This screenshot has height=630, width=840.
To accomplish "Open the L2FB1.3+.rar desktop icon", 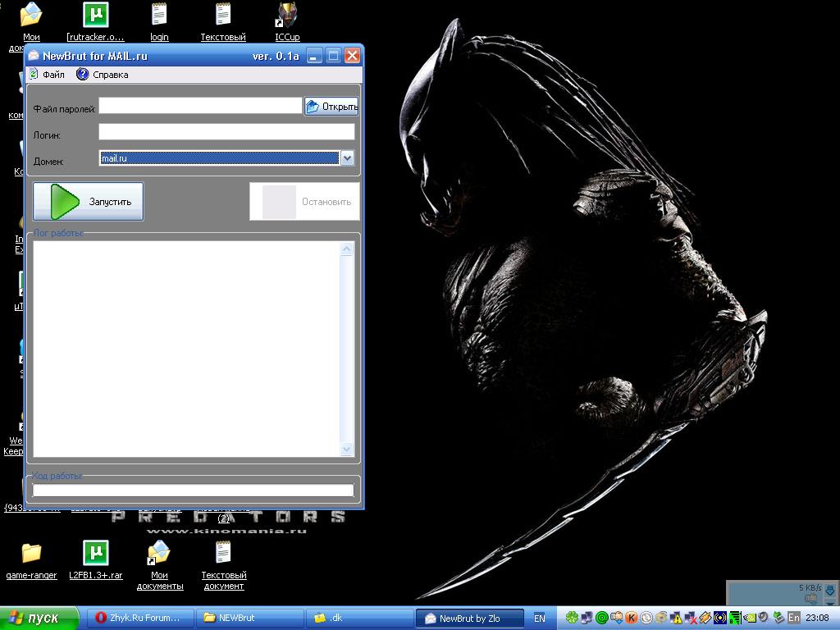I will pos(96,552).
